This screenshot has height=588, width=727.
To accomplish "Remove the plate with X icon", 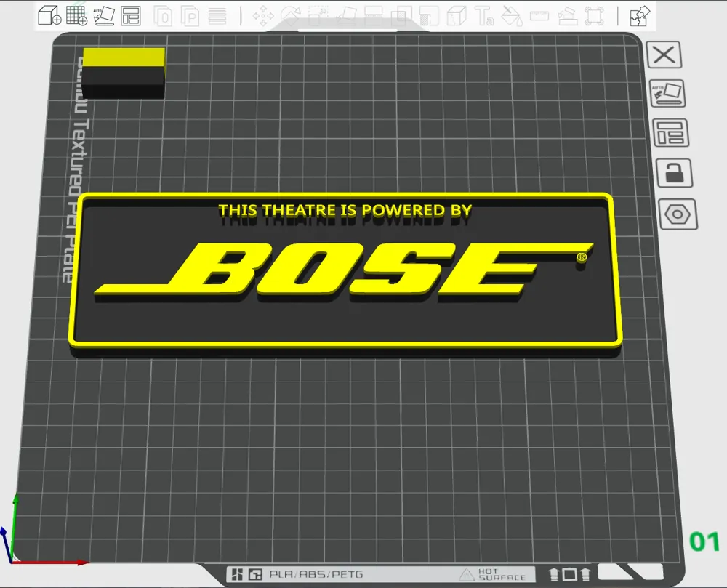I will tap(664, 55).
